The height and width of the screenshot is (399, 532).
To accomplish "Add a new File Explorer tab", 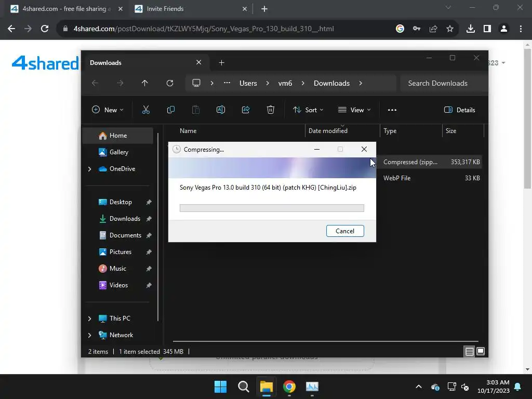I will click(x=221, y=63).
